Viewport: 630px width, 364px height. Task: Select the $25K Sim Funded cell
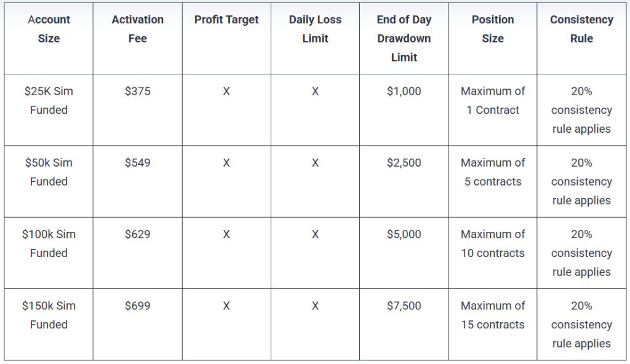pos(49,101)
